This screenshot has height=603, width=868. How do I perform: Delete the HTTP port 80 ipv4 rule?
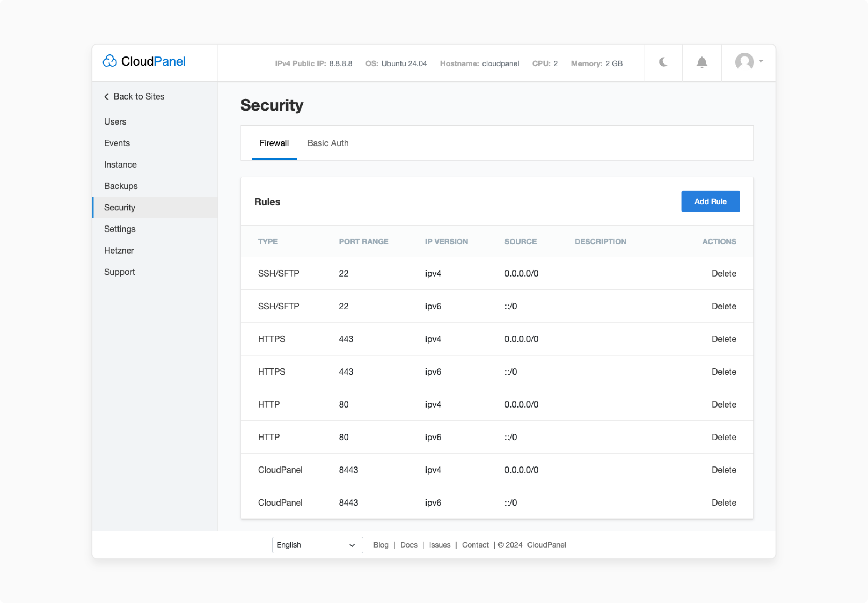pyautogui.click(x=724, y=405)
